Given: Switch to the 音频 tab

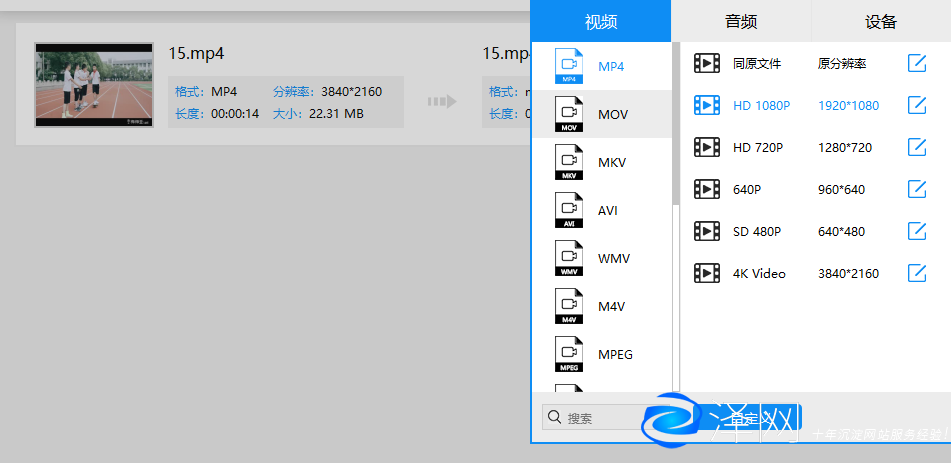Looking at the screenshot, I should (740, 21).
